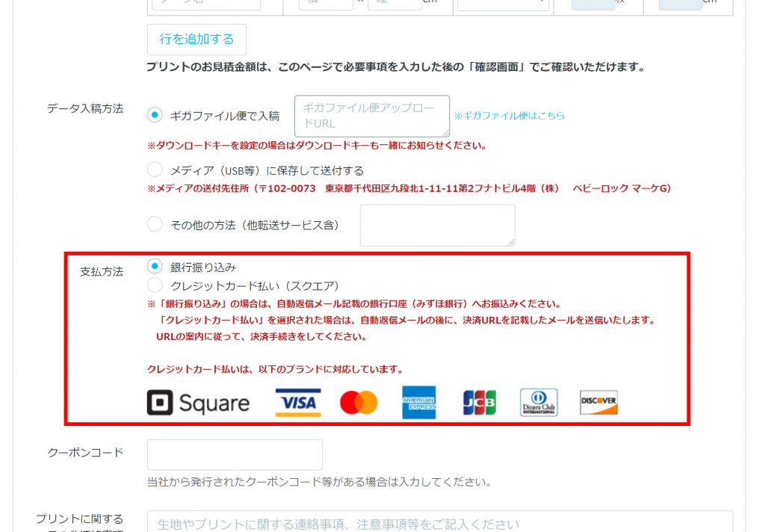The height and width of the screenshot is (532, 765).
Task: Select 銀行振り込み payment method
Action: pyautogui.click(x=155, y=266)
